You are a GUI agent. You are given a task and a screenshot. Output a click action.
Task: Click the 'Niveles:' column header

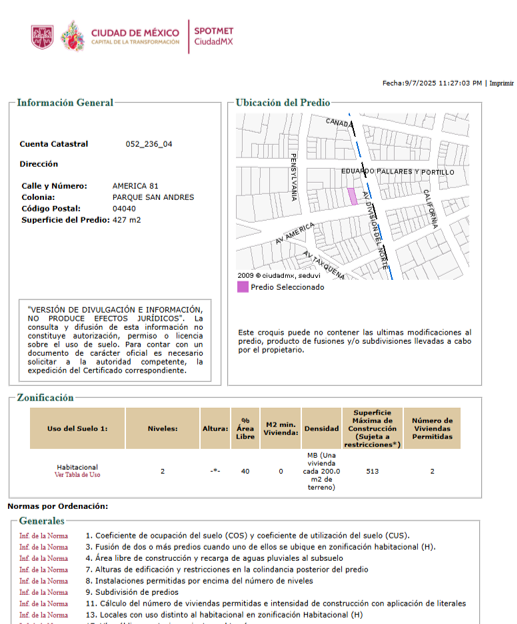point(162,429)
